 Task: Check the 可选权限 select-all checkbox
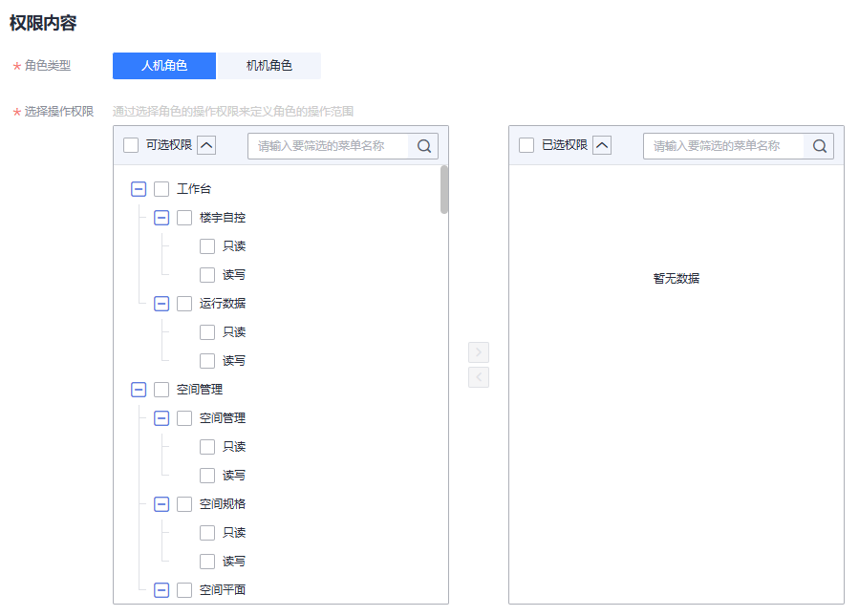pyautogui.click(x=131, y=145)
